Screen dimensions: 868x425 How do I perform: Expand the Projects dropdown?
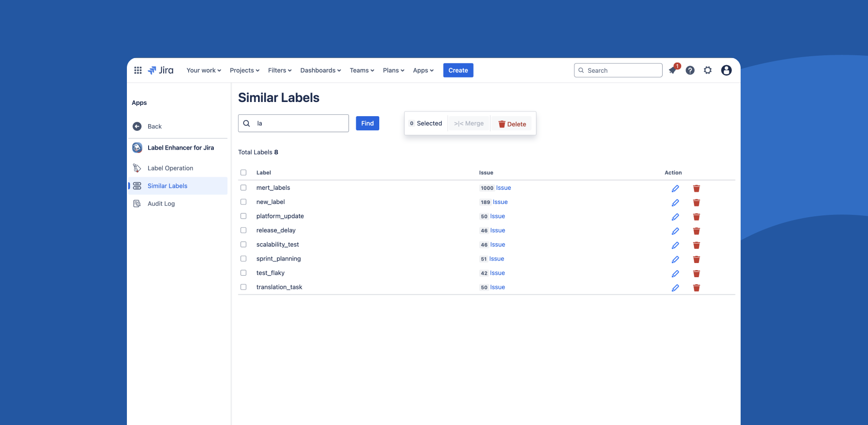[244, 70]
